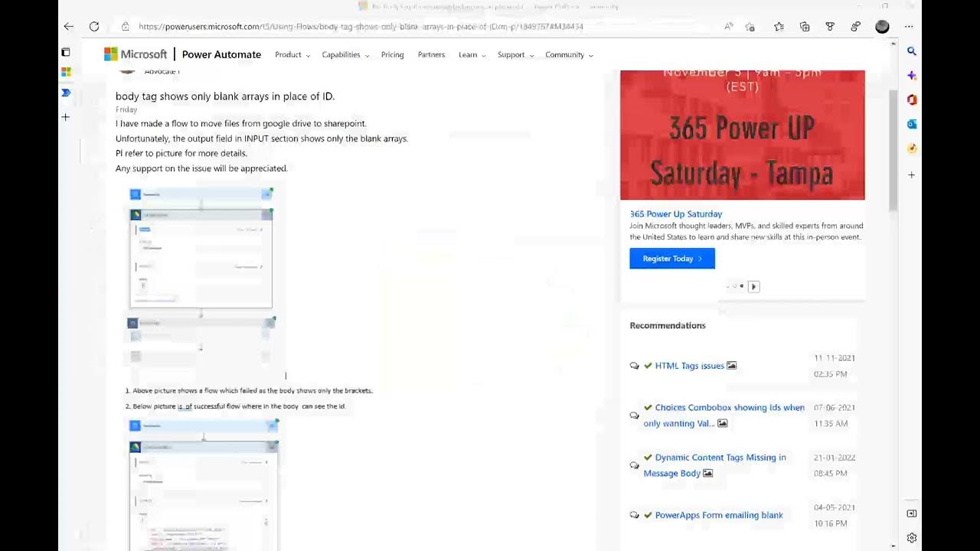Open the failed flow screenshot image

202,276
